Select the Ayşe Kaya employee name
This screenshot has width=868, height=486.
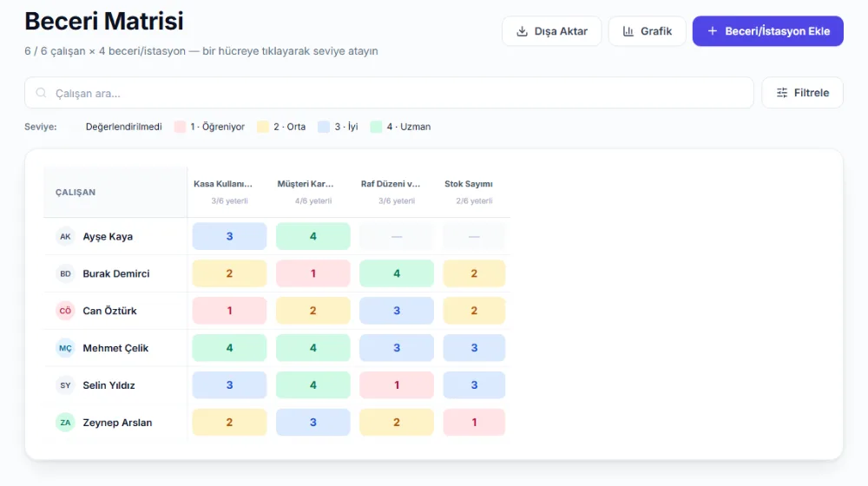108,236
